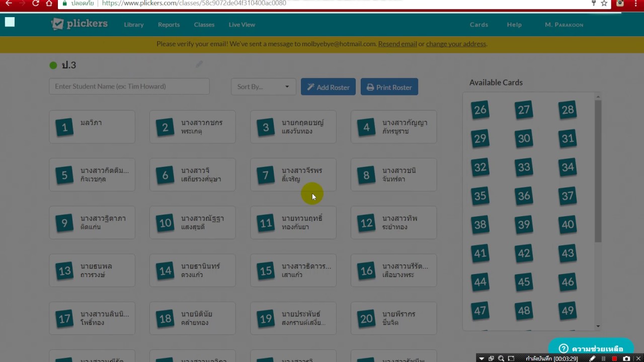The width and height of the screenshot is (644, 362).
Task: Open the M. Parakoon account menu
Action: pyautogui.click(x=564, y=25)
